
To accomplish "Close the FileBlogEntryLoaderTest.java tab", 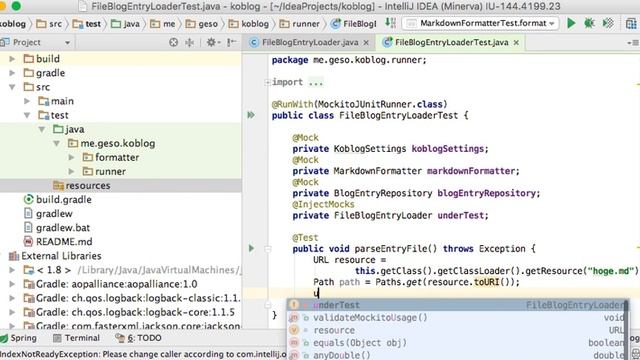I will tap(516, 42).
